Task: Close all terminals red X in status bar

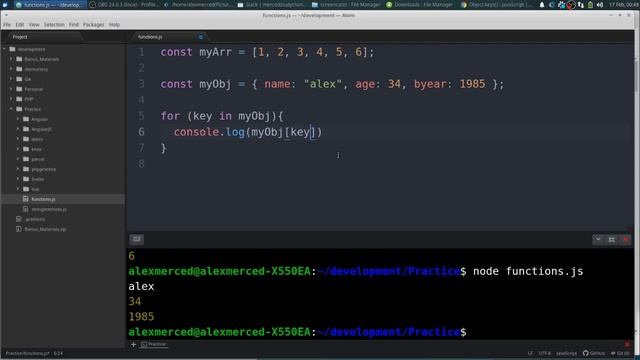Action: point(627,344)
